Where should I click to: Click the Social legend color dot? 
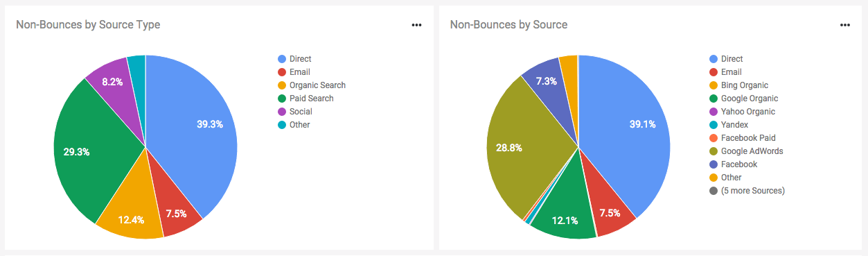pos(282,112)
